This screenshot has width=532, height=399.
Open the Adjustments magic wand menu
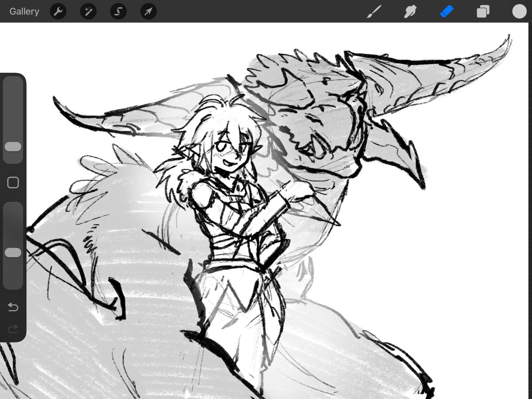[x=88, y=12]
